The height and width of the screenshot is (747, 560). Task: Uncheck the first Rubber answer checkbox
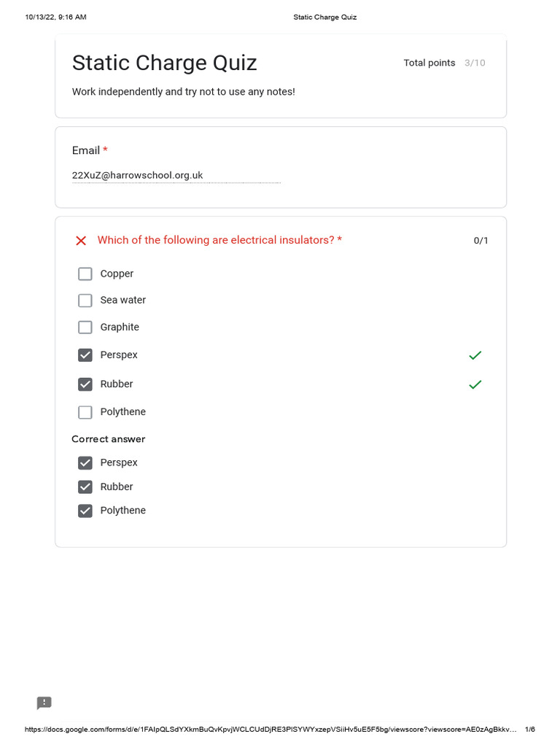coord(85,384)
